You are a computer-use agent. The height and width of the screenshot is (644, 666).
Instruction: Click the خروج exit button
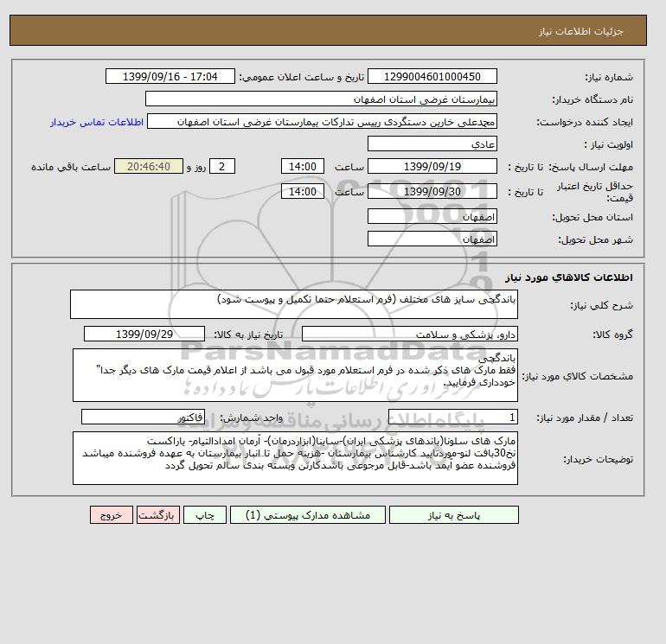(112, 515)
